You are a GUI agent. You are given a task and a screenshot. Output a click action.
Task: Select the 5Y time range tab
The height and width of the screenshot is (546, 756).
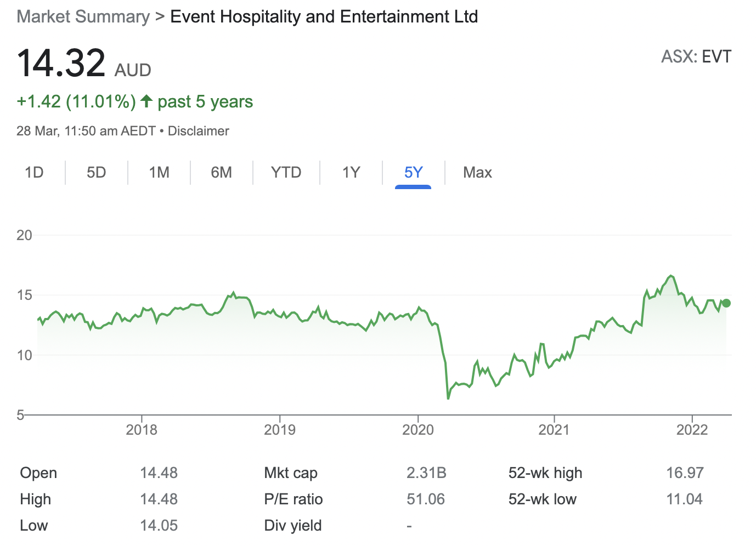(x=413, y=173)
